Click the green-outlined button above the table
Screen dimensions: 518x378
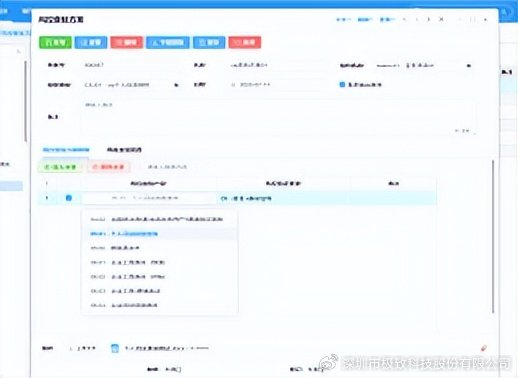click(x=61, y=167)
